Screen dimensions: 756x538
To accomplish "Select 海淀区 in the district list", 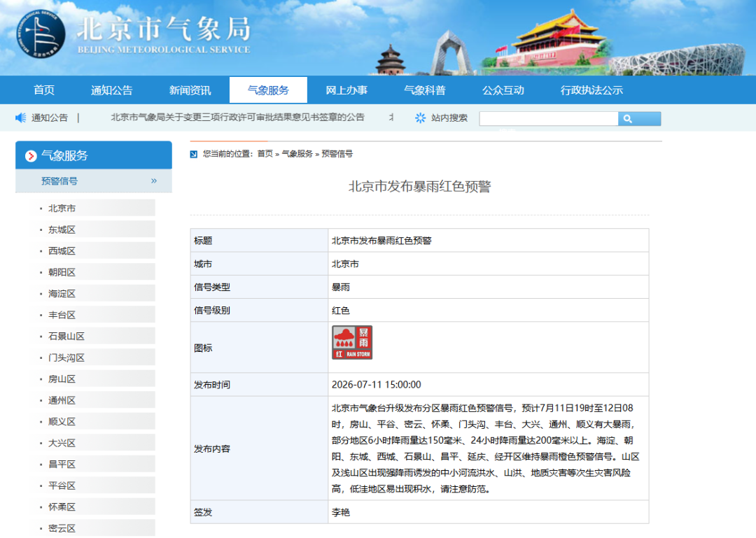I will [x=62, y=294].
